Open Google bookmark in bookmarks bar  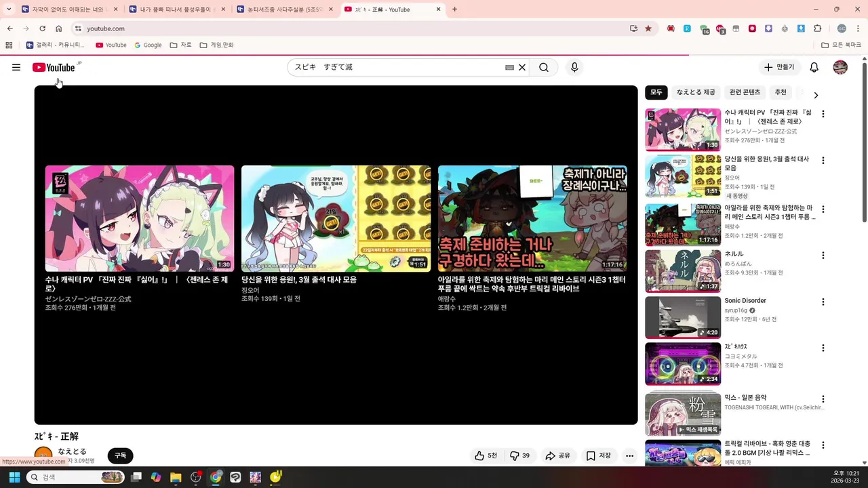[148, 45]
